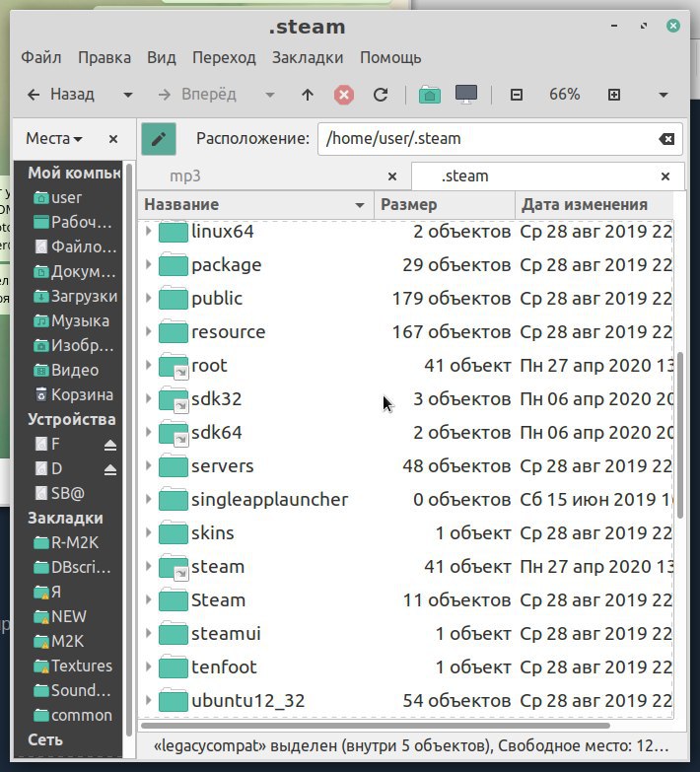This screenshot has width=700, height=772.
Task: Zoom in with the plus icon
Action: coord(613,95)
